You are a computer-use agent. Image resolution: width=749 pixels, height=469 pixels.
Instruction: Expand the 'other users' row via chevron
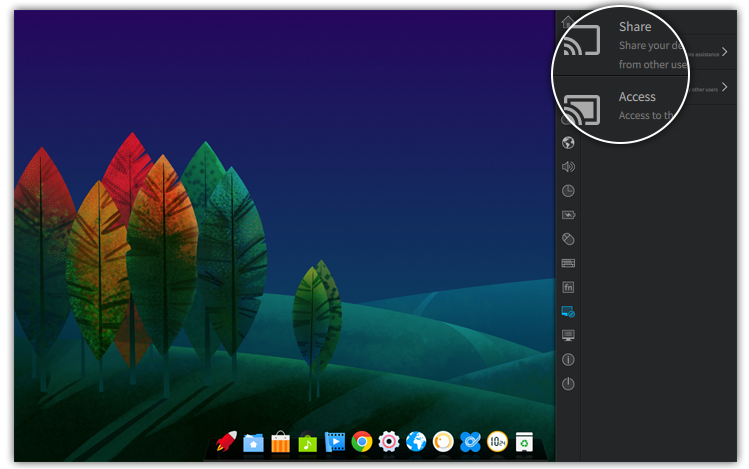tap(725, 87)
